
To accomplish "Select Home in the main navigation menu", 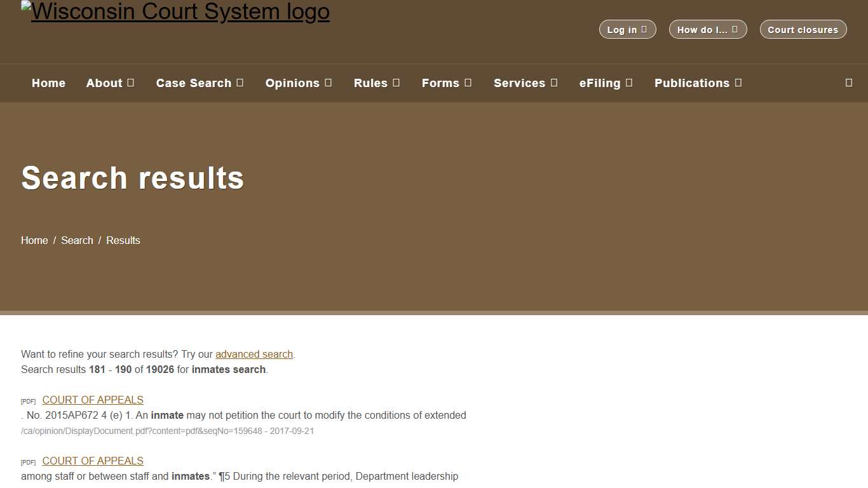I will (48, 83).
